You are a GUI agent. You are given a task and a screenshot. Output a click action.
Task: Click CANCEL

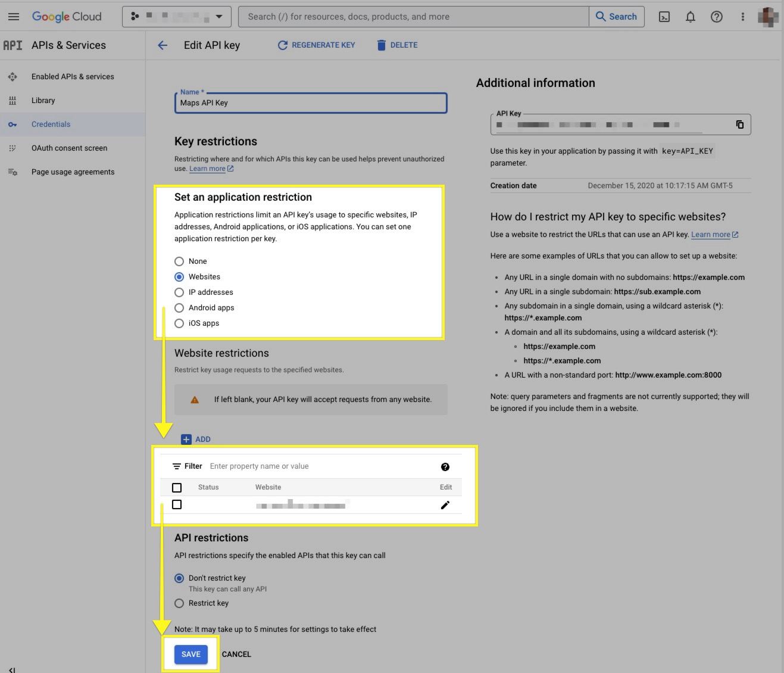coord(236,655)
